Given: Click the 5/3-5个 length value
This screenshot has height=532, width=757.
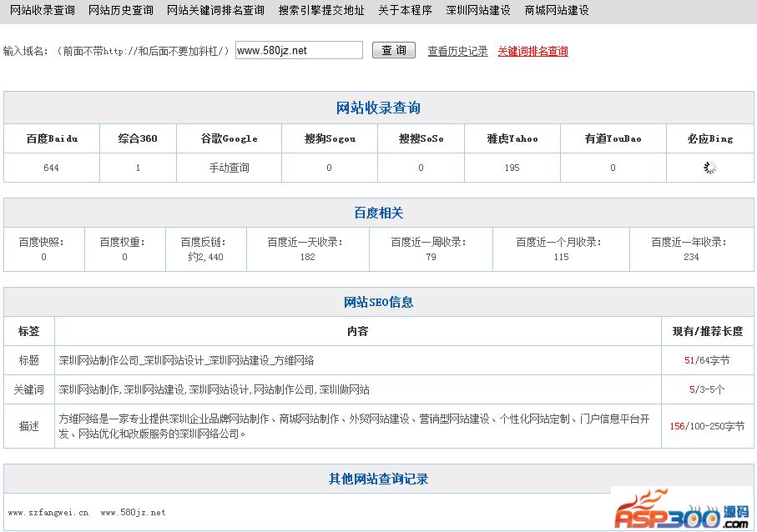Looking at the screenshot, I should [707, 389].
